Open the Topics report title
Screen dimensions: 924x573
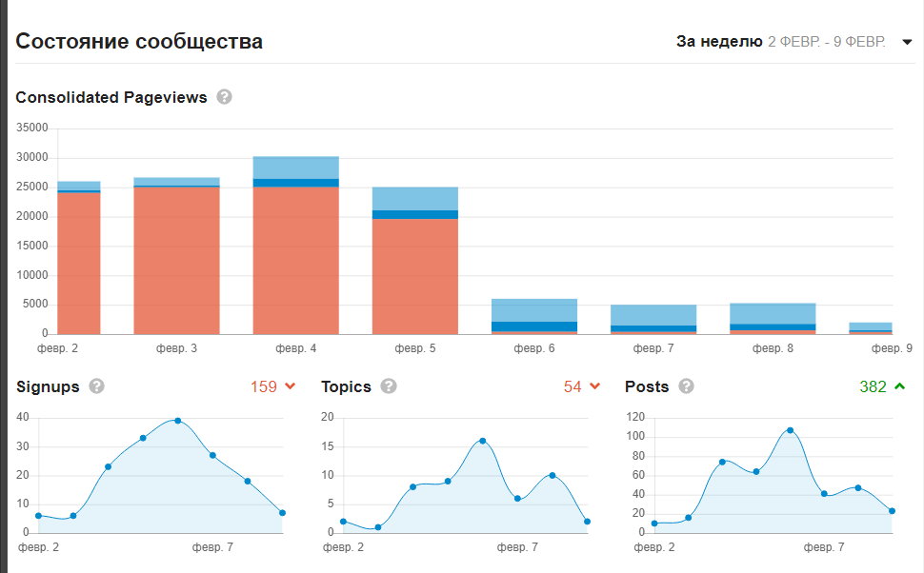click(x=347, y=386)
